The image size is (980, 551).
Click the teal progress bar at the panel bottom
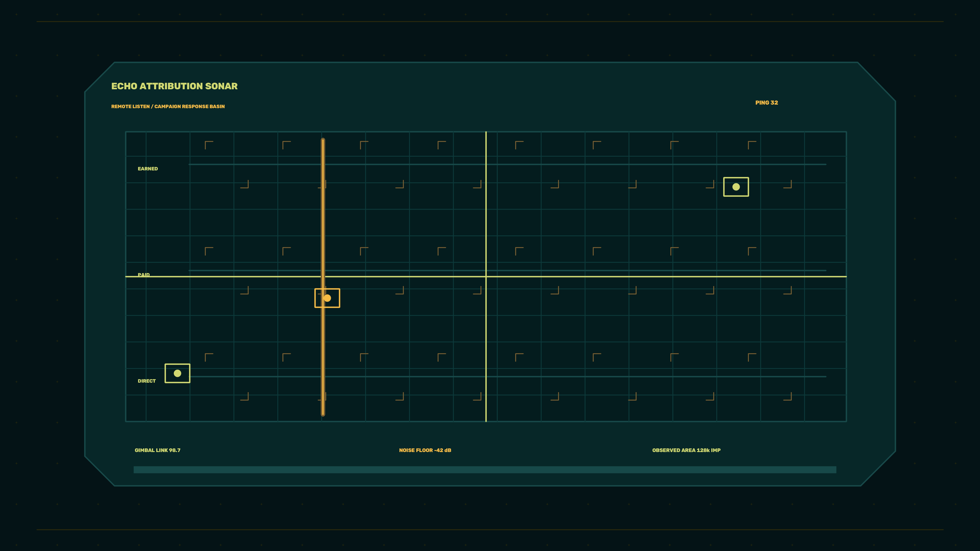(x=485, y=470)
